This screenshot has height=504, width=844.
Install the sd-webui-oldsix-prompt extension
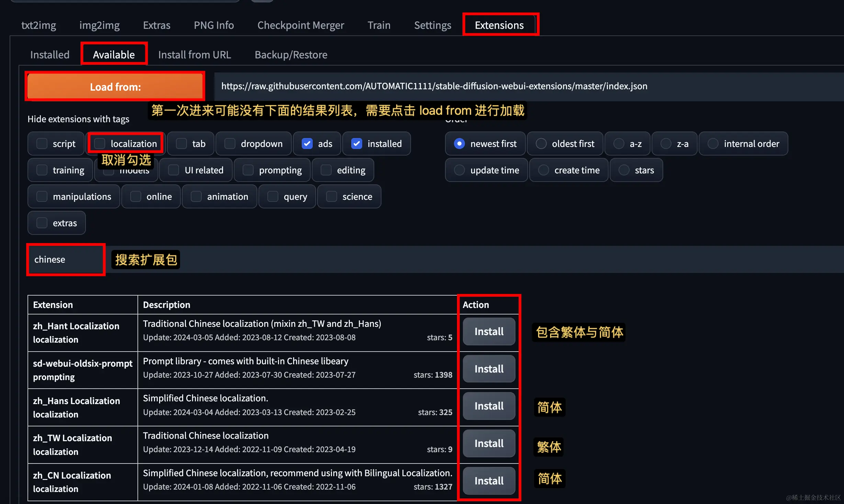pos(489,369)
